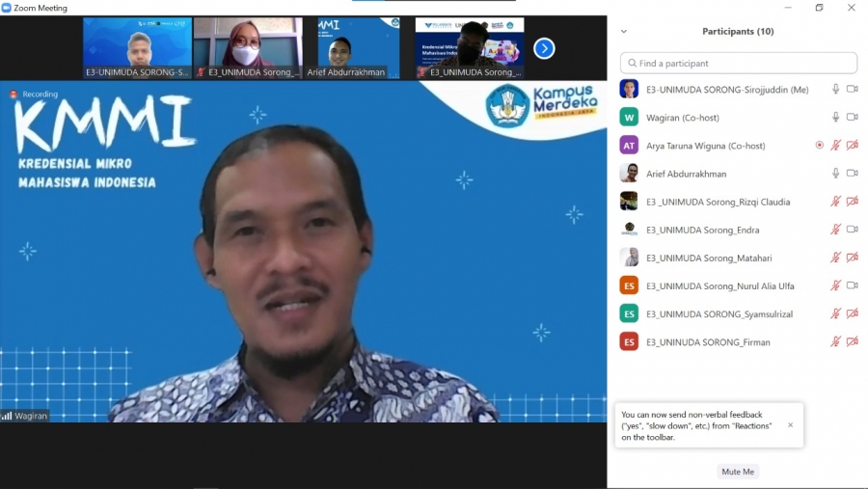Click Arya Taruna Wiguna's purple AT avatar
This screenshot has height=489, width=868.
coord(629,145)
